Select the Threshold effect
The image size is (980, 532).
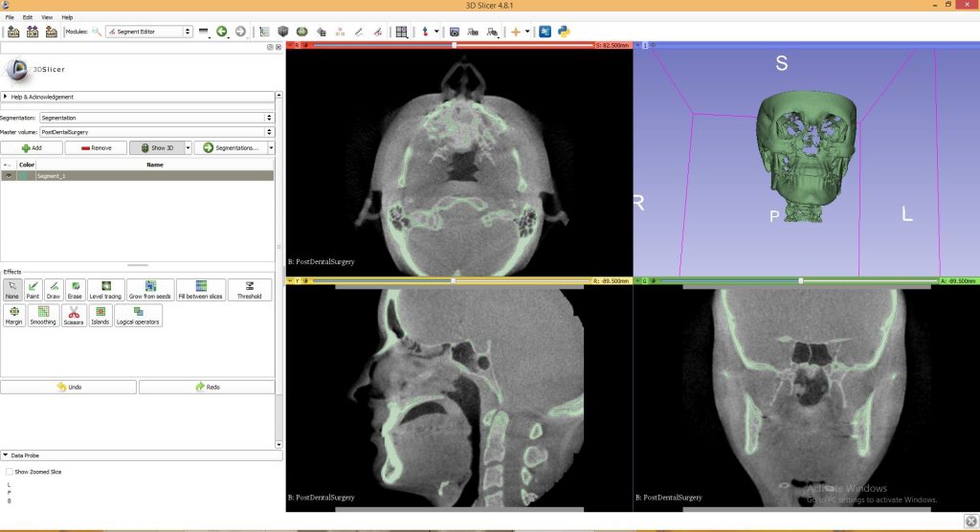(x=250, y=290)
